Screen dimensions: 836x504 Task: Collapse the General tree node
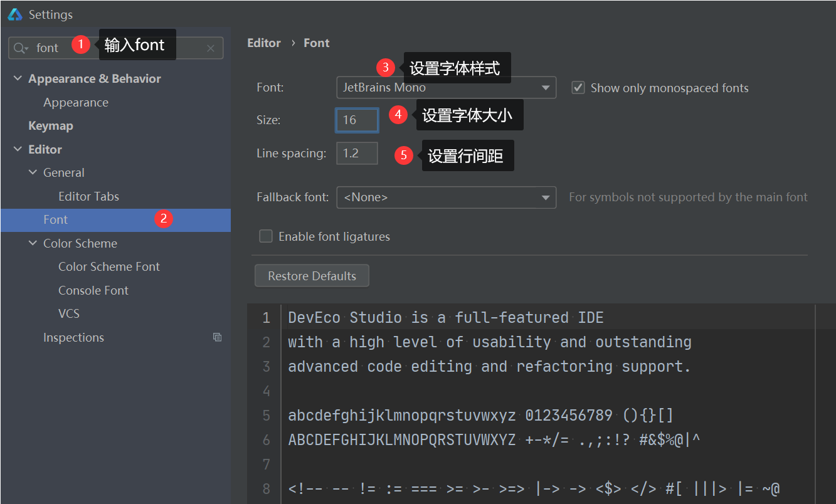pyautogui.click(x=33, y=173)
